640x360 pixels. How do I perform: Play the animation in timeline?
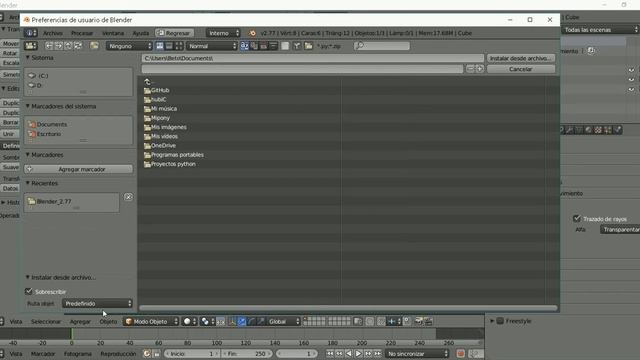(x=358, y=353)
